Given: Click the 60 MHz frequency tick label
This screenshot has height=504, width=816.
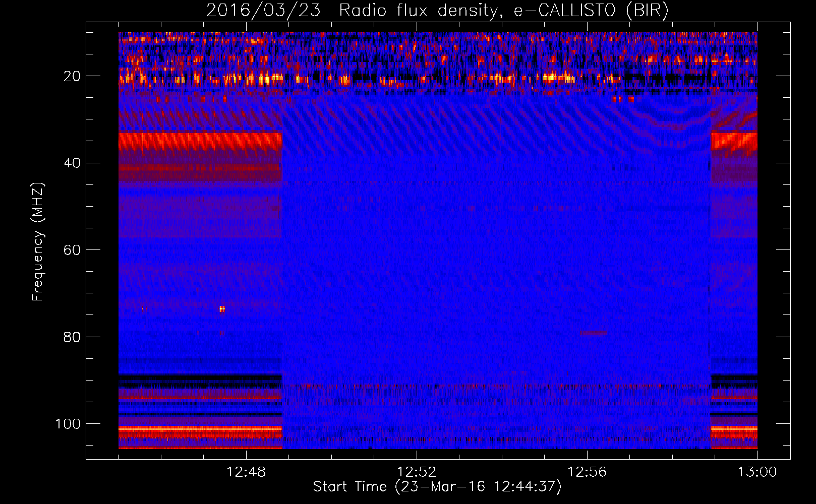Looking at the screenshot, I should tap(72, 250).
